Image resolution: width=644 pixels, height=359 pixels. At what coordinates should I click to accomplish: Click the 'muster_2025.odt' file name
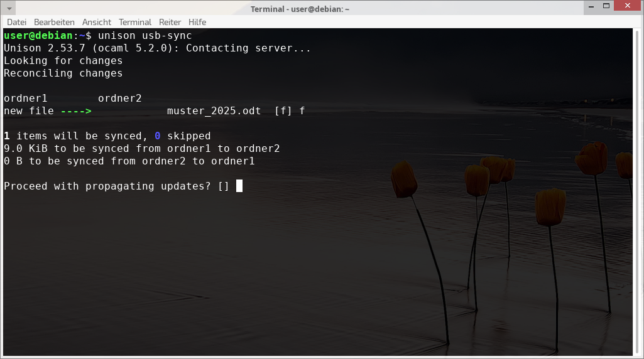(214, 111)
